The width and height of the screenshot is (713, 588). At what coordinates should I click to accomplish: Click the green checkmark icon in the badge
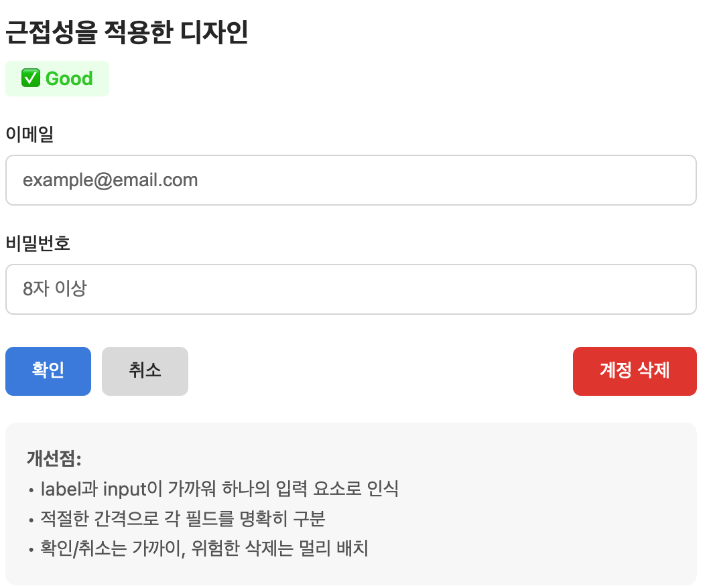(31, 78)
